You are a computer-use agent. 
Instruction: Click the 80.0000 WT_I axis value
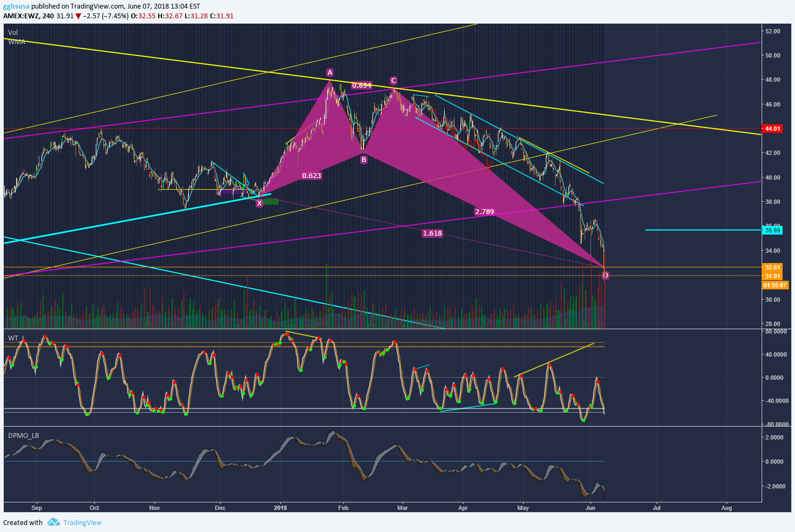(x=777, y=331)
